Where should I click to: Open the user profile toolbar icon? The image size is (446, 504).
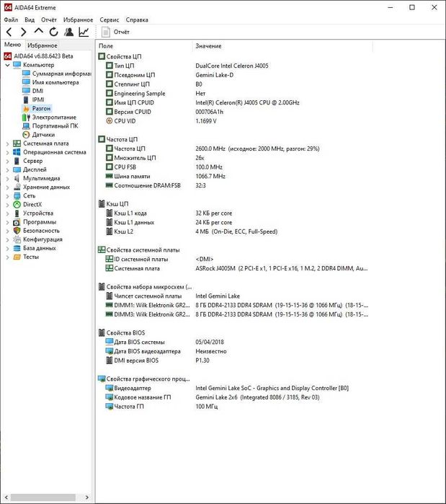[68, 32]
